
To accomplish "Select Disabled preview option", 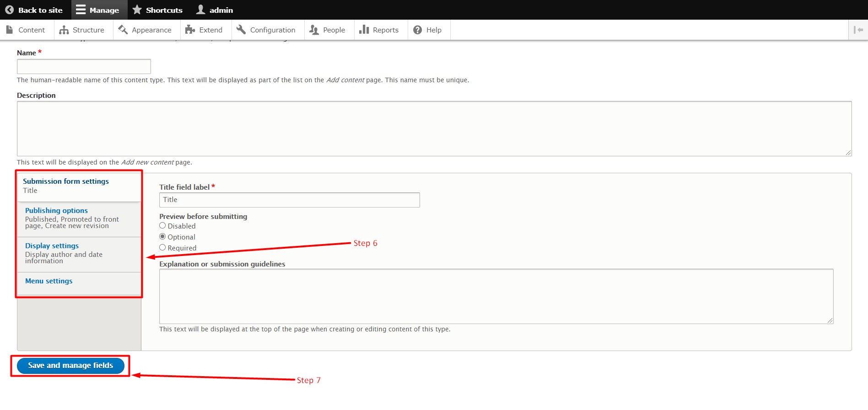I will (x=162, y=226).
